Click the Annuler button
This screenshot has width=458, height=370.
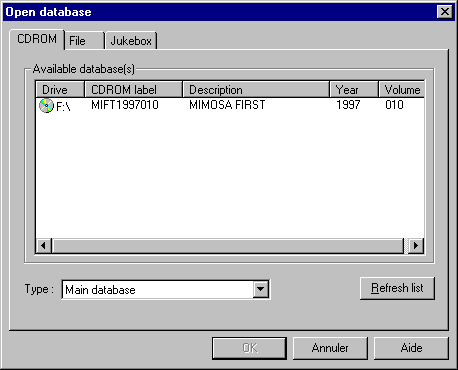330,348
